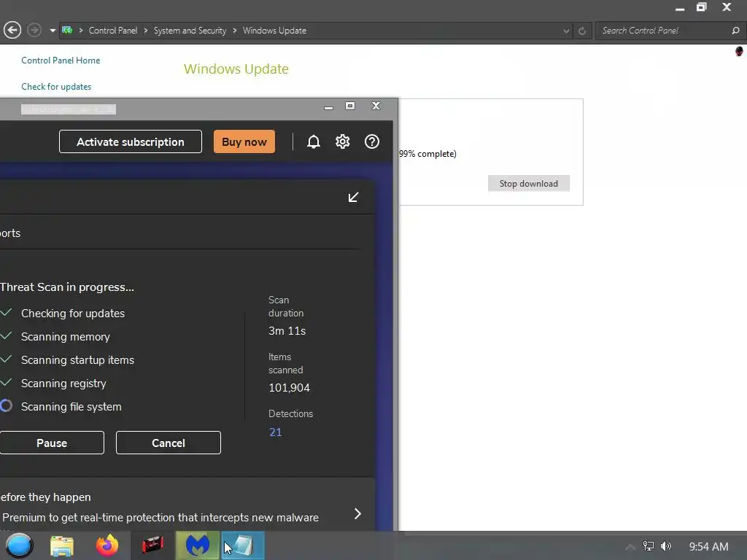747x560 pixels.
Task: Cancel the threat scan
Action: [169, 443]
